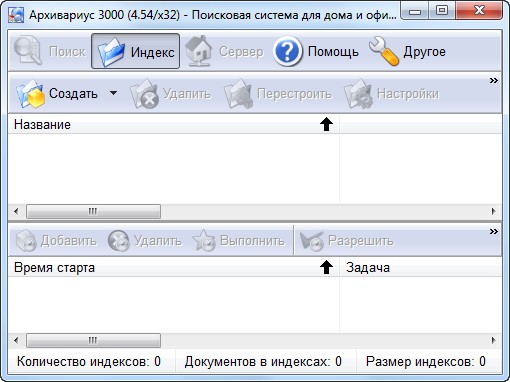The width and height of the screenshot is (510, 382).
Task: Click Создать to create new index
Action: click(57, 94)
